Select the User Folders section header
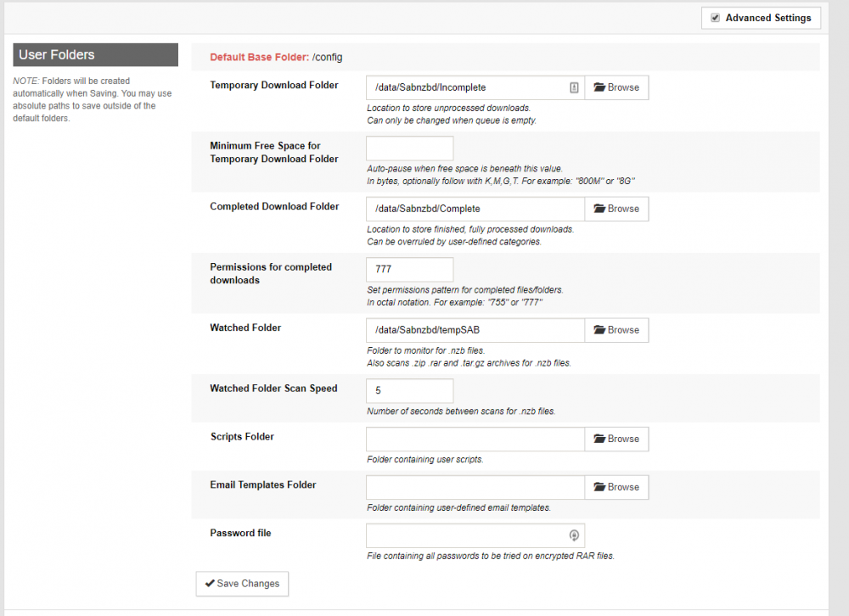 coord(95,54)
